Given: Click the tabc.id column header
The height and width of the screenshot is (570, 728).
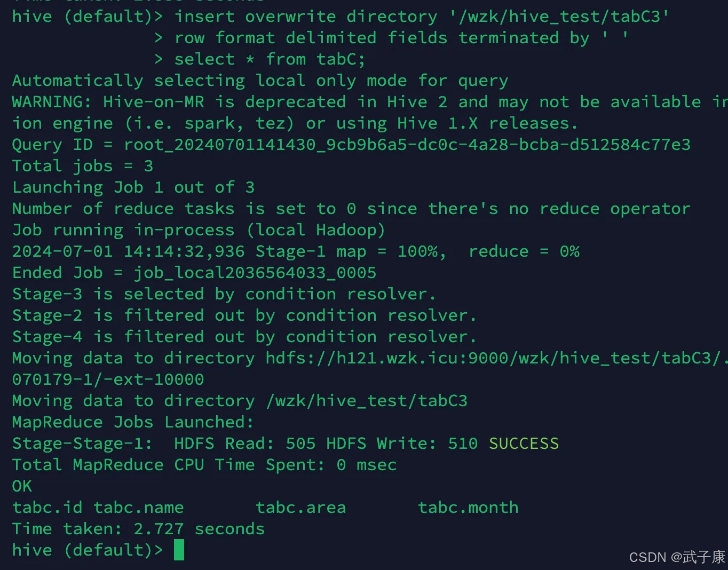Looking at the screenshot, I should point(47,508).
